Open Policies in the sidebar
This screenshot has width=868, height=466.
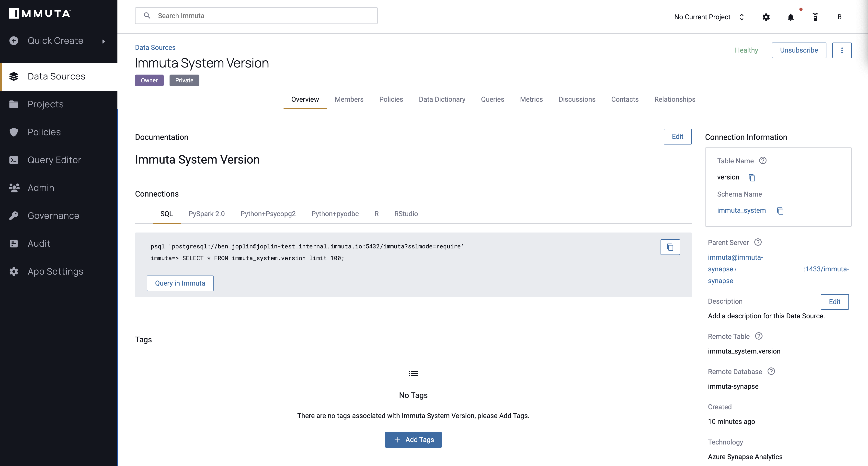[x=59, y=132]
